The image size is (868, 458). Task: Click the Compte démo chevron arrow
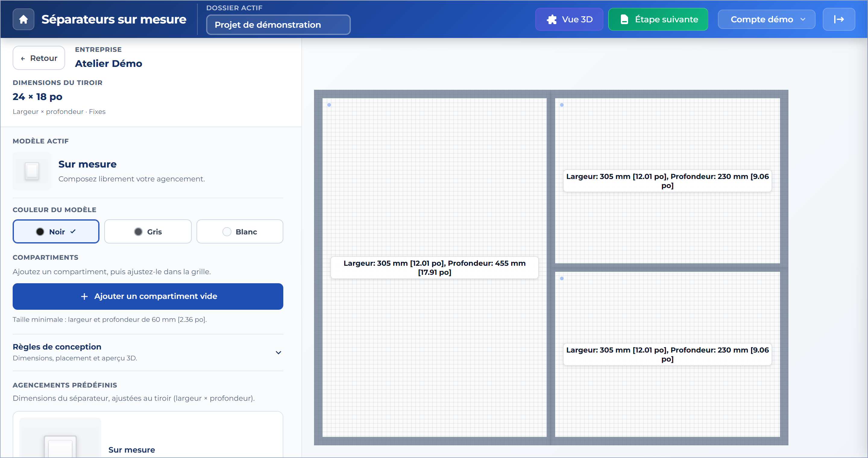tap(803, 19)
